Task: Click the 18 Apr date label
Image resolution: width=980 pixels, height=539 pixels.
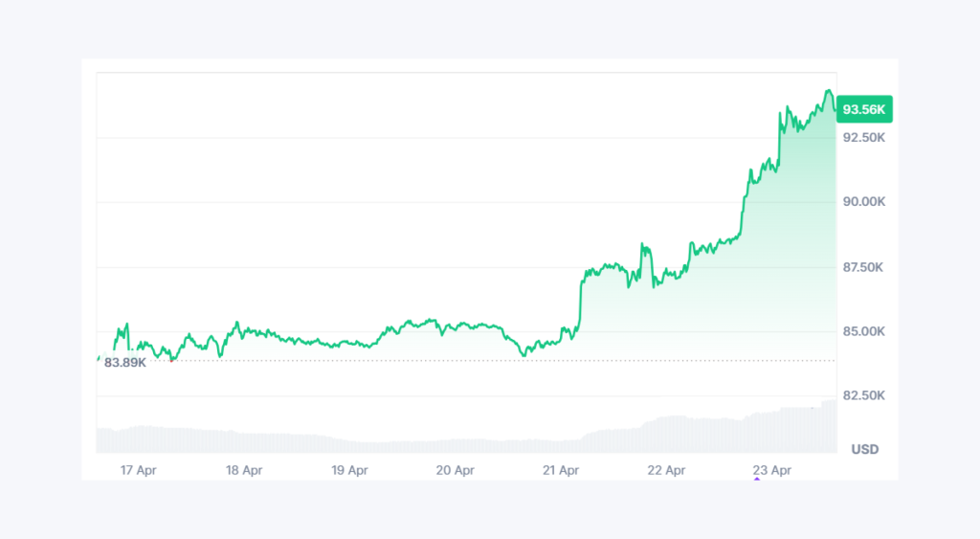Action: [x=244, y=470]
